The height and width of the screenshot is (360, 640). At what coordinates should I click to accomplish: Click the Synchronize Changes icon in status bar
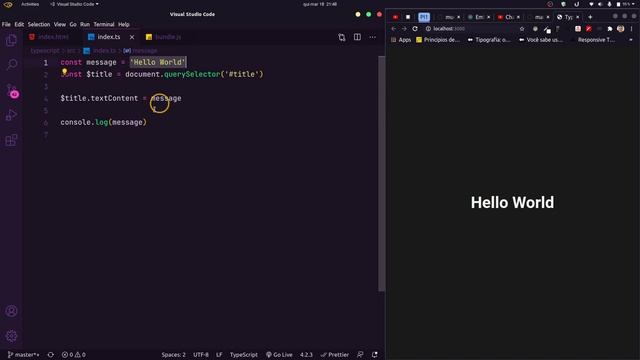click(x=51, y=355)
